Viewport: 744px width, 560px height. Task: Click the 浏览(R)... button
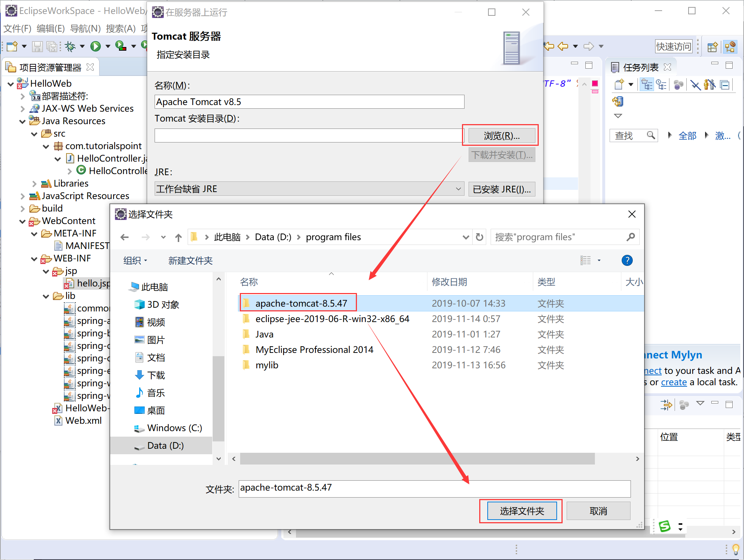[x=501, y=136]
